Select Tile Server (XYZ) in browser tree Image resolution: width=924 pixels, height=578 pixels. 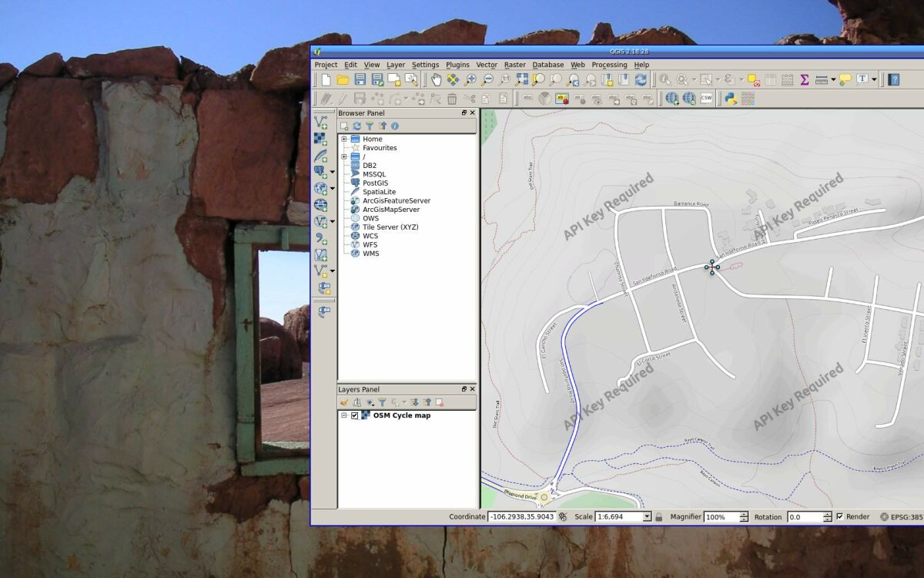pos(390,227)
